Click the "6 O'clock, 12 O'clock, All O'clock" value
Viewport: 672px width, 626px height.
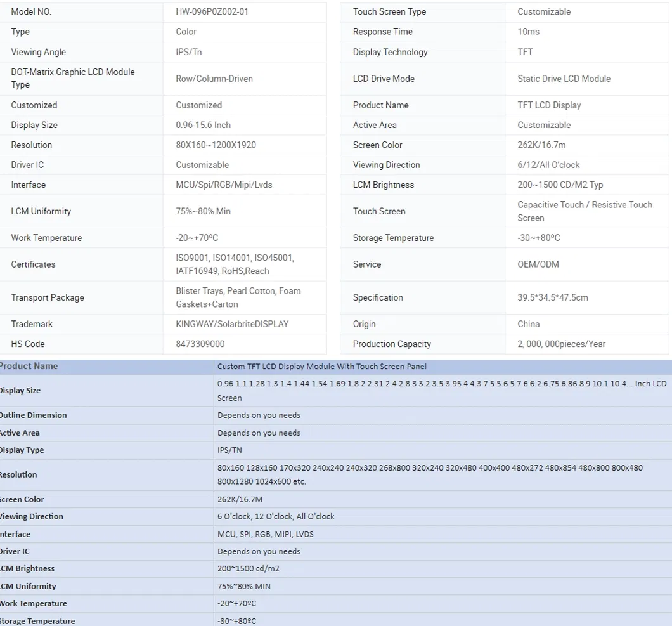(x=276, y=517)
